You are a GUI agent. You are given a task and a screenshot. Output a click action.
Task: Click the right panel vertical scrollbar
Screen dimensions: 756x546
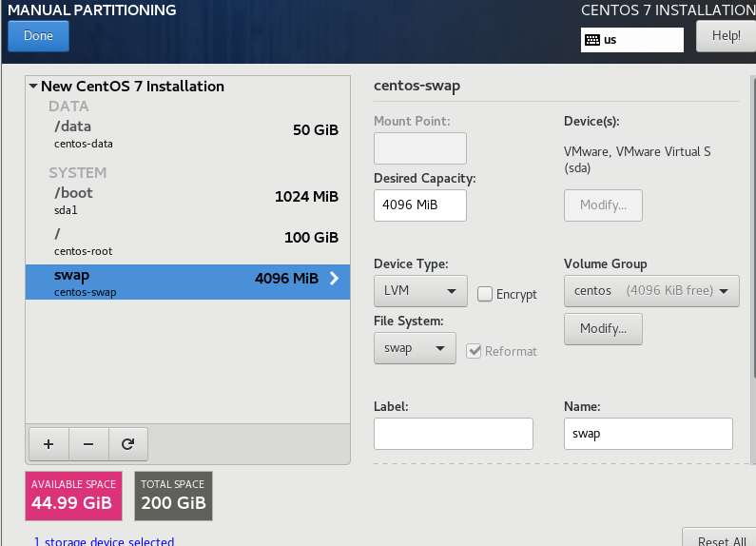coord(753,226)
